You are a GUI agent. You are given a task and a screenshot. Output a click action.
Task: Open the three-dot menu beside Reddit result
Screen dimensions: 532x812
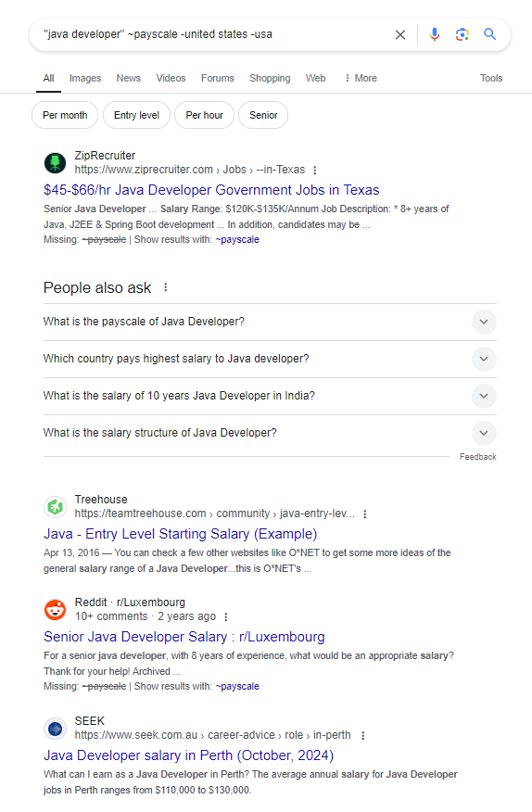point(225,616)
